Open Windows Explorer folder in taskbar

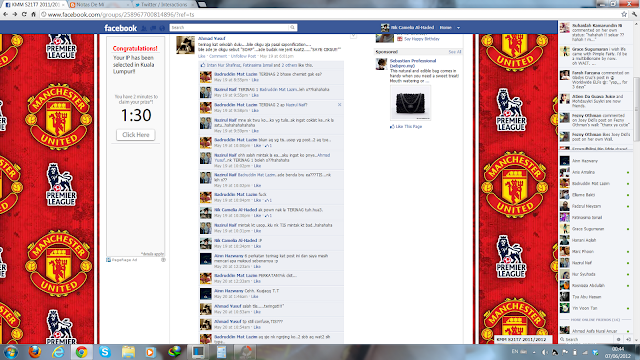tap(128, 352)
